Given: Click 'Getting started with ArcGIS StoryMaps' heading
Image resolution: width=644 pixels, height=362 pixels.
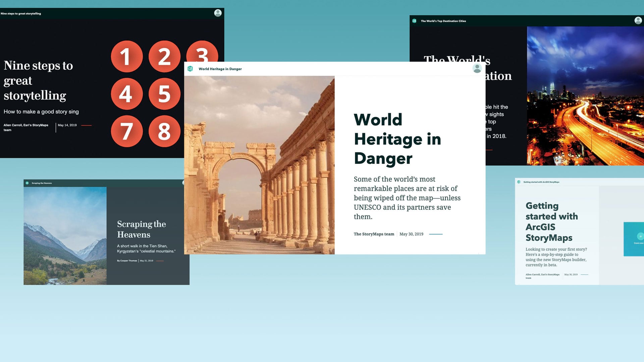Looking at the screenshot, I should click(x=551, y=222).
